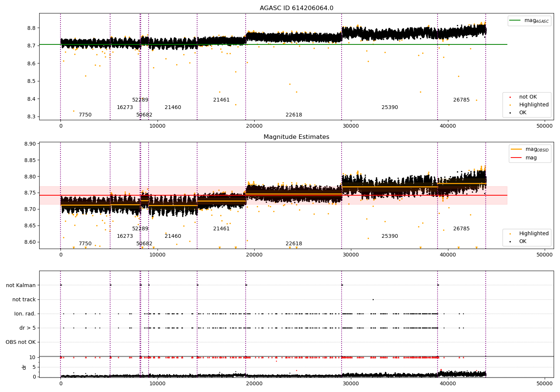Click OBSID label 52289 in top plot
560x392 pixels.
pos(140,100)
